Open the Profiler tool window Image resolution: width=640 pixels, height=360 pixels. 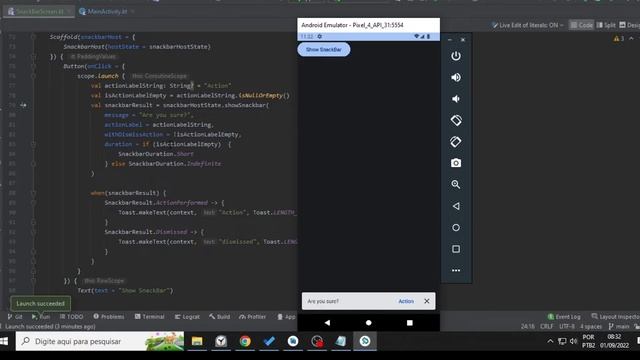[x=252, y=317]
